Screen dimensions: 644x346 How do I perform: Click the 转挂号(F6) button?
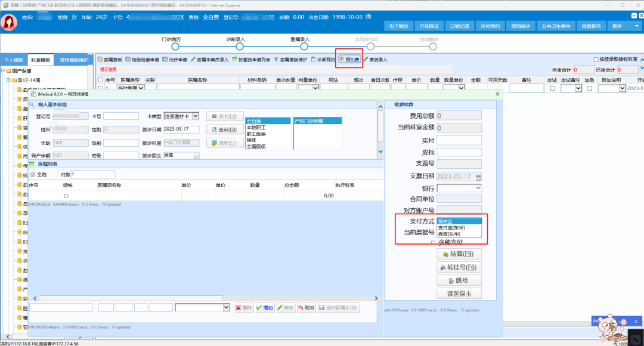point(459,267)
